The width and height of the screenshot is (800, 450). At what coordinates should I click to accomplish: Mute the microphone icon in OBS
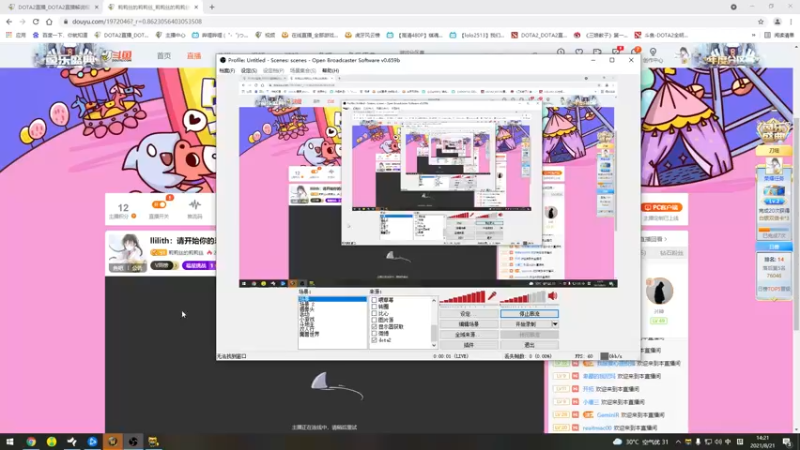click(492, 296)
